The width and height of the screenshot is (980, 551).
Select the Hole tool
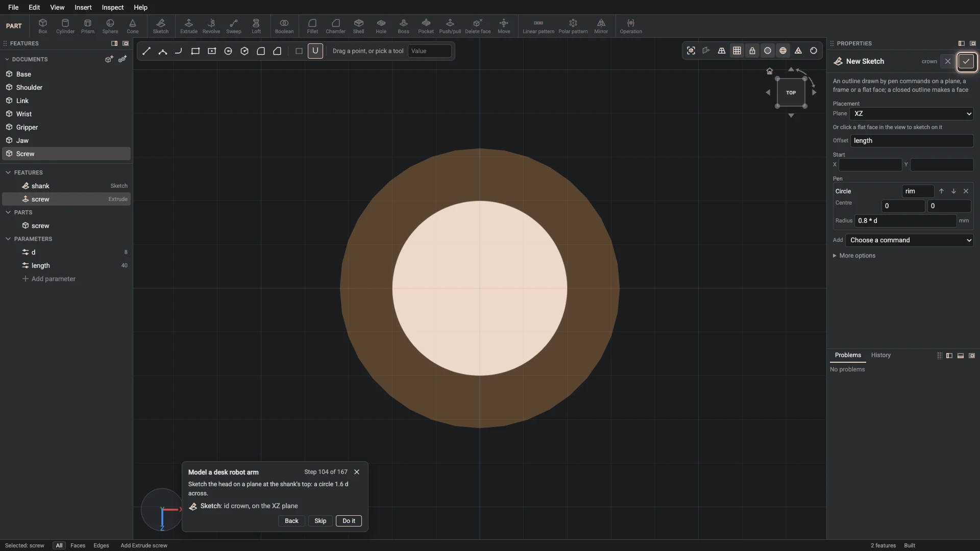point(381,26)
